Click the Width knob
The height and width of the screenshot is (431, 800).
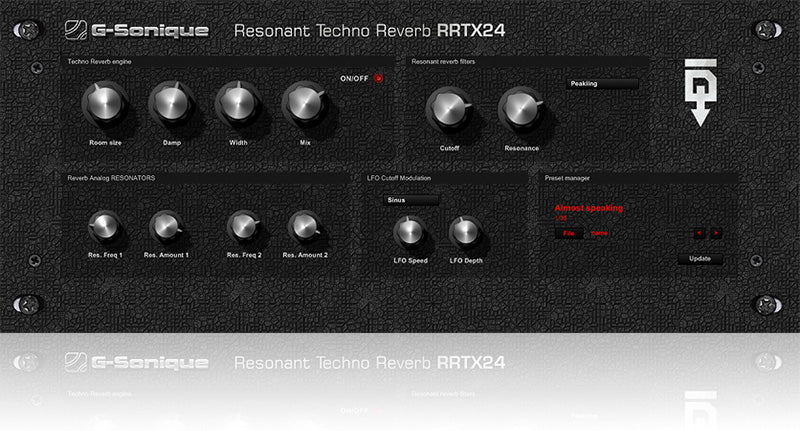tap(238, 104)
